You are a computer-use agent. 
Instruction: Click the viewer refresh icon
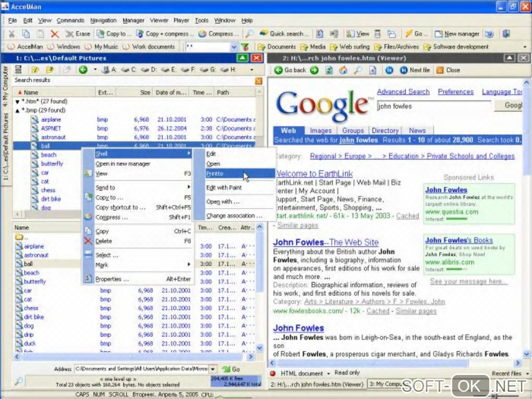pos(329,70)
